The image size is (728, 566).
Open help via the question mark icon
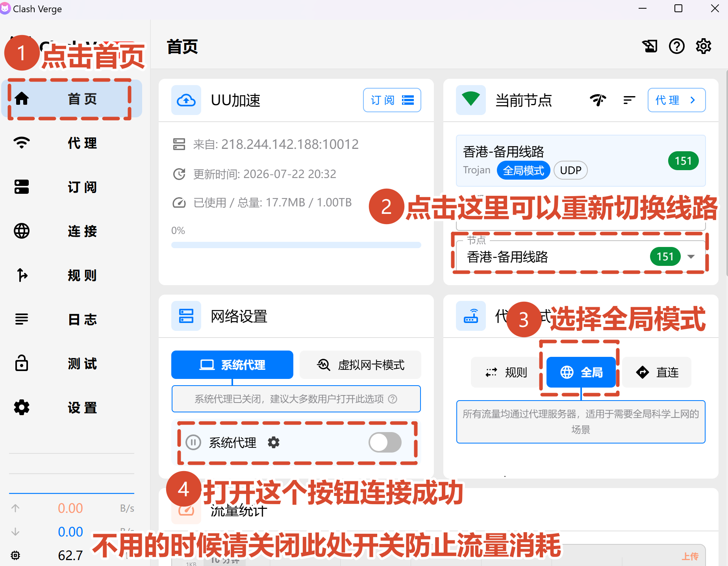677,46
